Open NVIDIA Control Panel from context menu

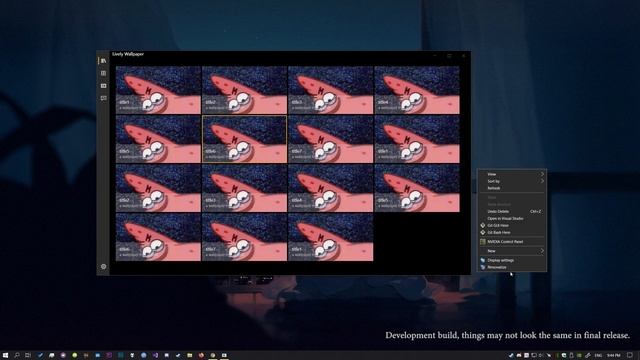(512, 242)
